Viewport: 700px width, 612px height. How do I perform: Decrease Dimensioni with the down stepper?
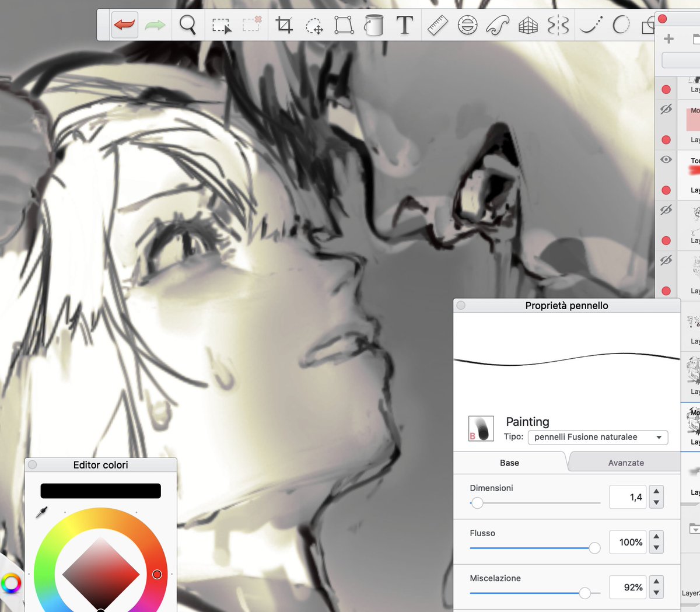click(x=656, y=503)
